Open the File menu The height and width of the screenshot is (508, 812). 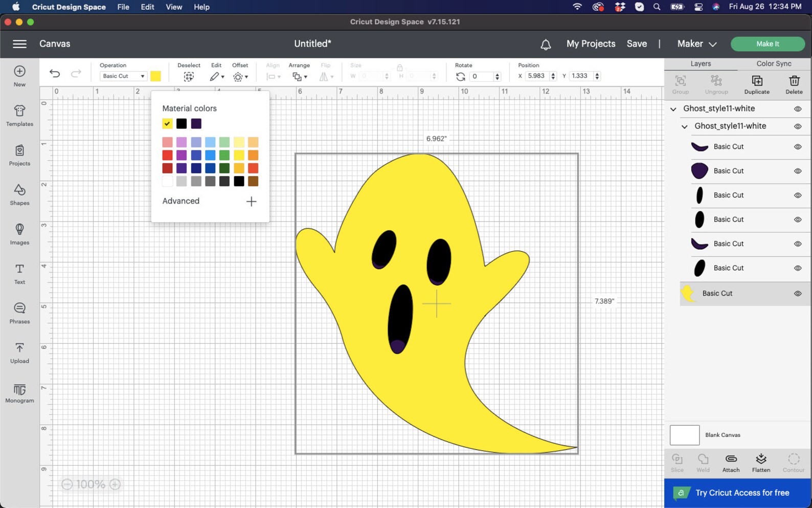(123, 7)
